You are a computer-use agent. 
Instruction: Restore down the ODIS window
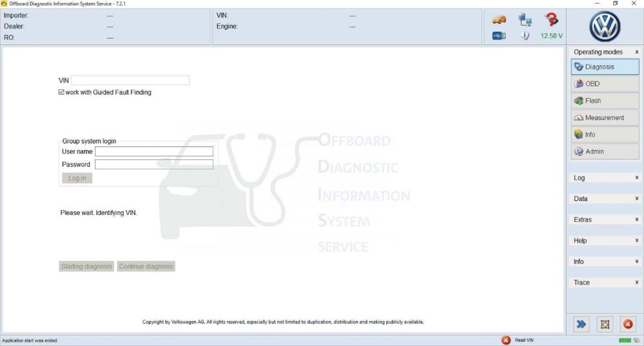click(x=615, y=3)
